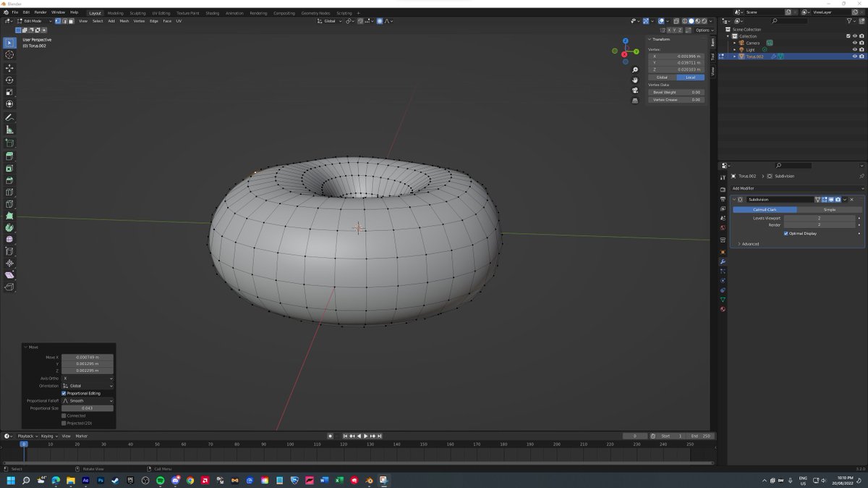Select the Loop Cut tool
The width and height of the screenshot is (868, 488).
coord(9,193)
